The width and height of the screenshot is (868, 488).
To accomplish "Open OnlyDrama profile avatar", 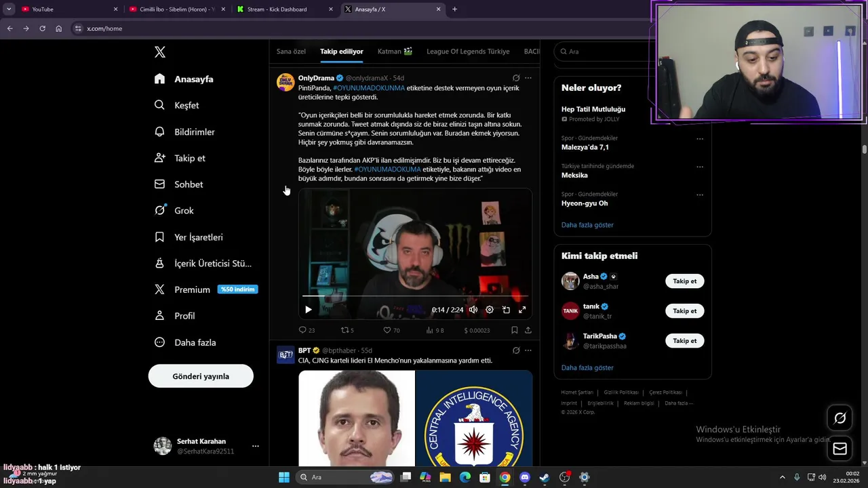I will pos(285,82).
